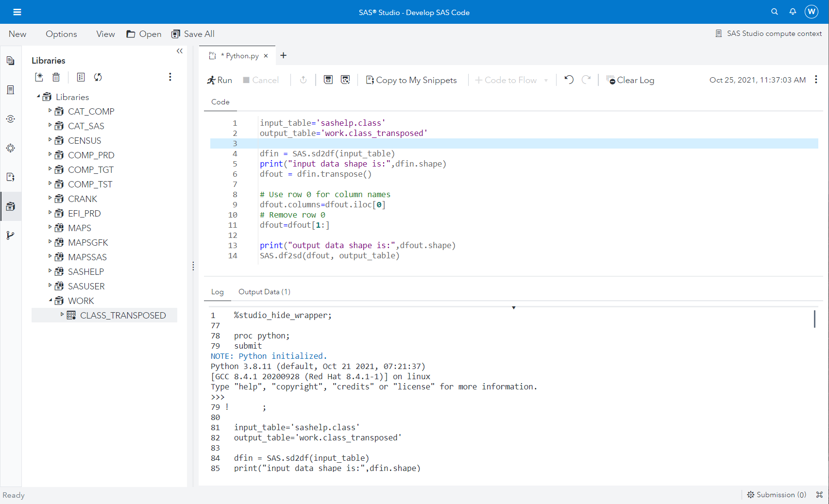Click the delete library trash icon

point(56,77)
